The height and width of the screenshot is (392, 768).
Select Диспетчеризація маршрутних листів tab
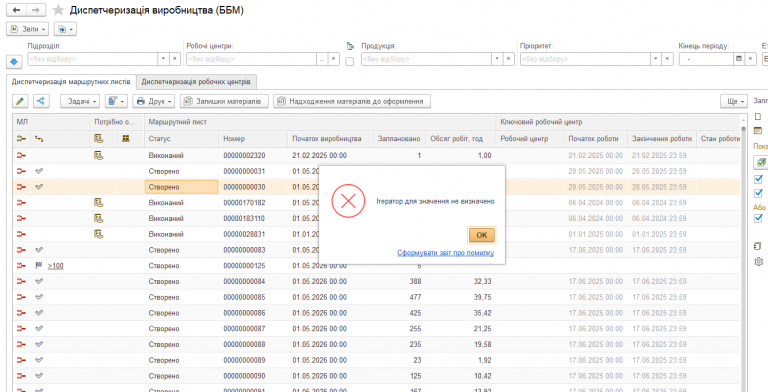(x=72, y=81)
